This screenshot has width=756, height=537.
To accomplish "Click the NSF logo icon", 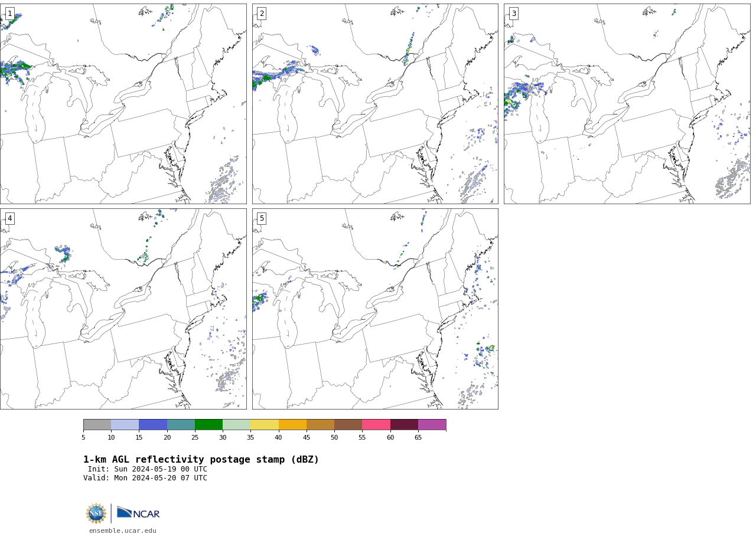I will coord(96,513).
